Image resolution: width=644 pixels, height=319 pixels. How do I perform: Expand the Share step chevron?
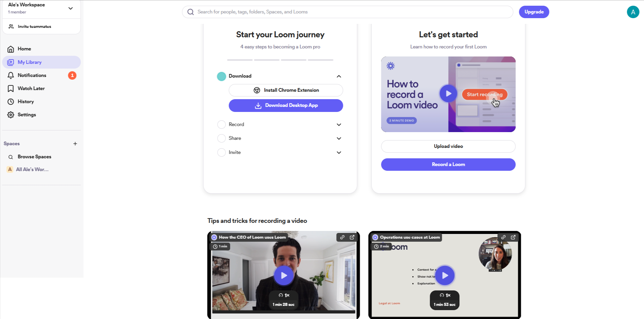coord(339,138)
